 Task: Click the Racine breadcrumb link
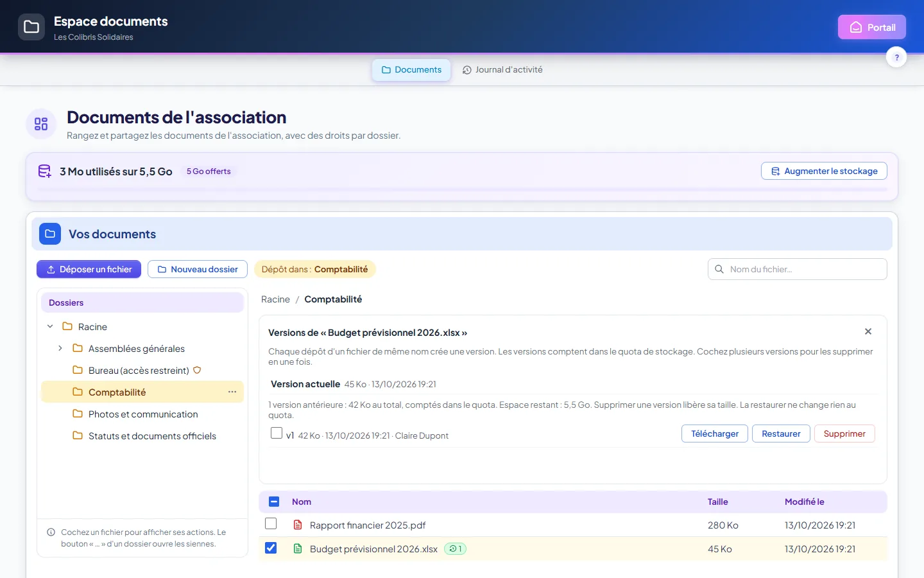coord(275,299)
